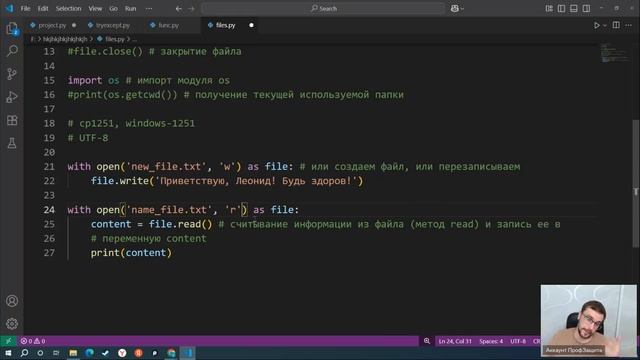This screenshot has height=360, width=640.
Task: Toggle the secondary side bar
Action: coord(586,9)
